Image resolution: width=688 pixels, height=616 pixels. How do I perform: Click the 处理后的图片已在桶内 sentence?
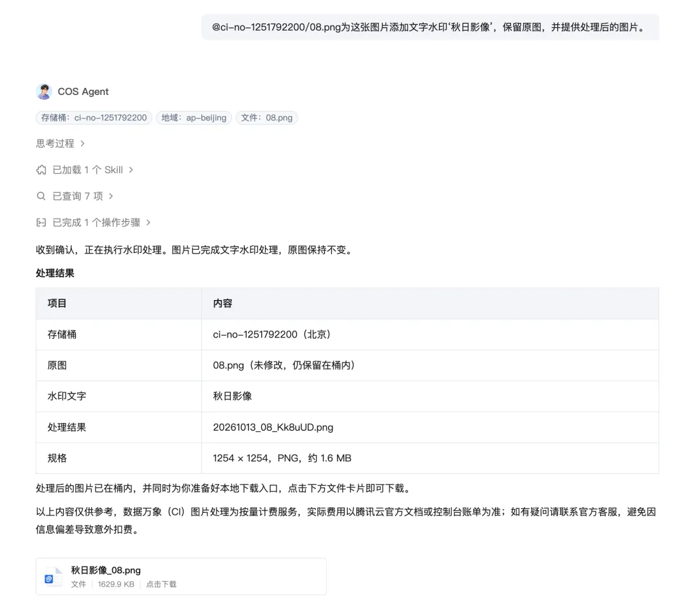[x=225, y=489]
